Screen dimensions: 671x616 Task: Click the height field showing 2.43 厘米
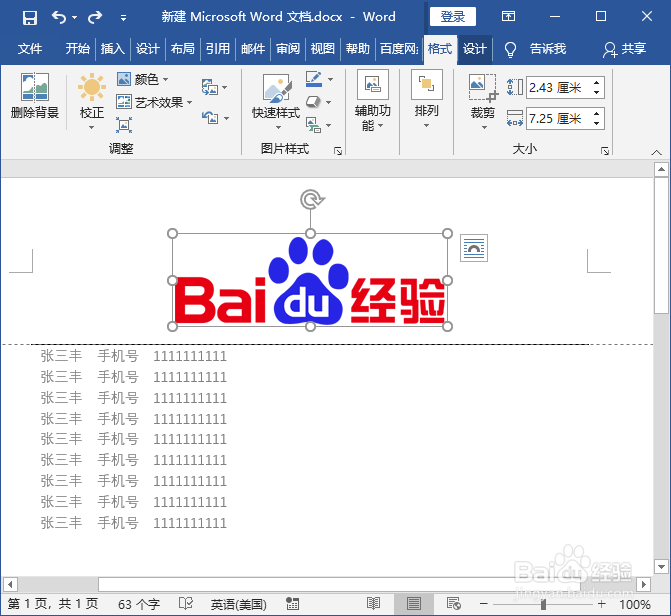pyautogui.click(x=558, y=88)
